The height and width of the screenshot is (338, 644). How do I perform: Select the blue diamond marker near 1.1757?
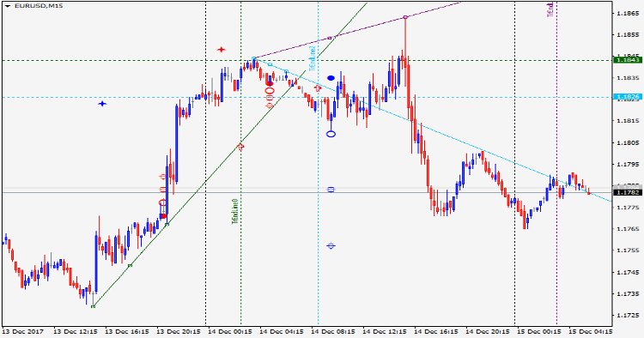(331, 246)
